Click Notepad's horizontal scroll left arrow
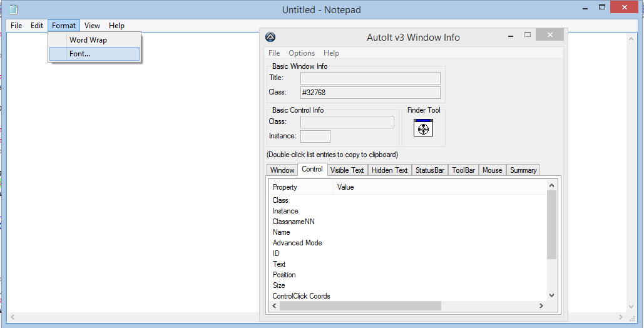The height and width of the screenshot is (328, 644). [12, 317]
